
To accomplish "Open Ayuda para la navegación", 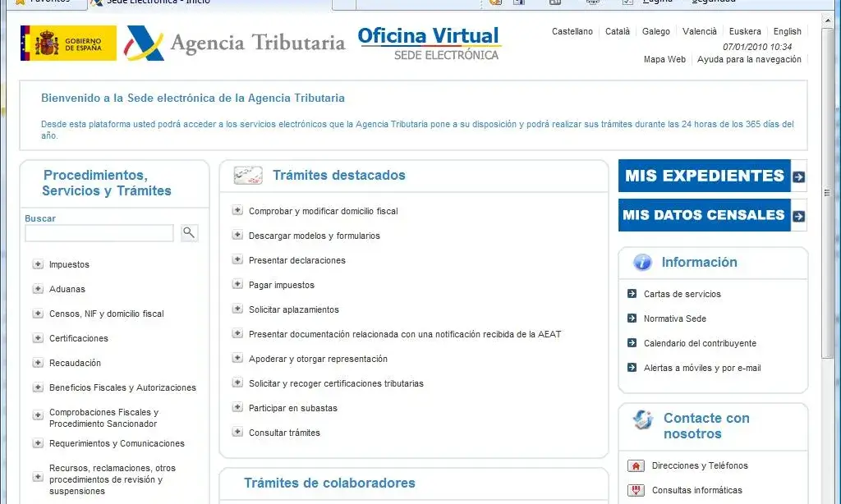I will (x=749, y=60).
